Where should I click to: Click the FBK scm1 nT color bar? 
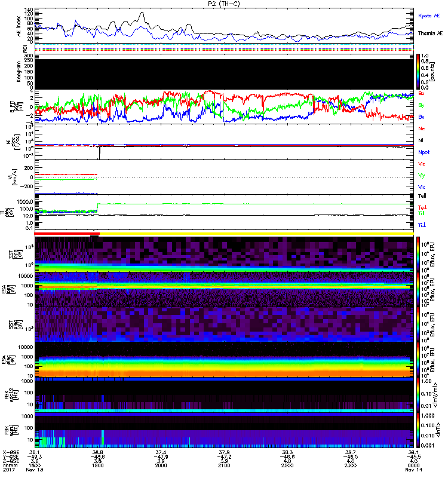pyautogui.click(x=418, y=430)
